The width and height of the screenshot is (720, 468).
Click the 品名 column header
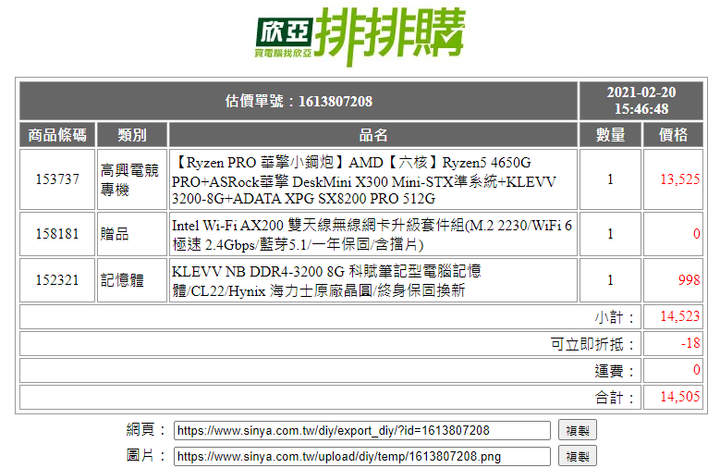click(373, 135)
